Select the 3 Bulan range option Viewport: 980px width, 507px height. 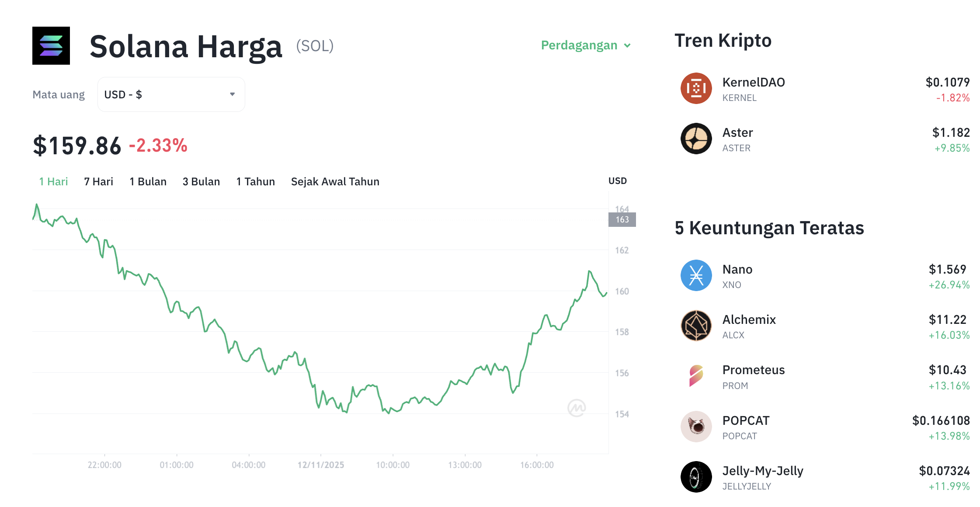[201, 181]
